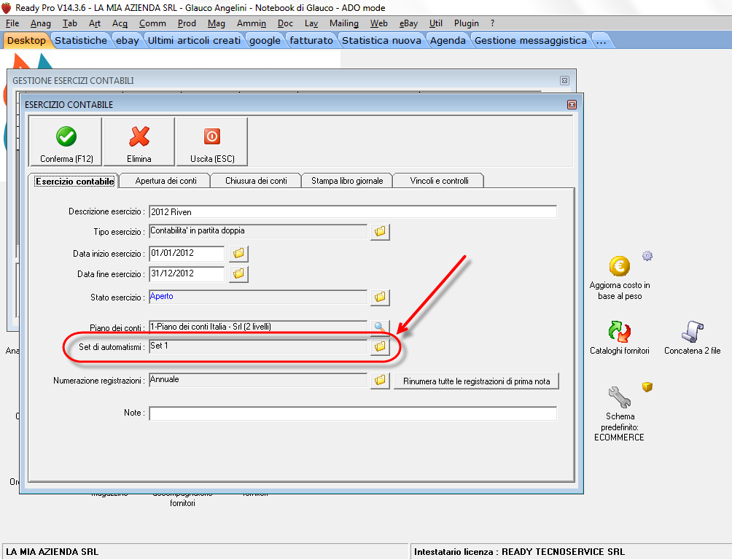
Task: Select the Desktop workspace tab
Action: point(26,40)
